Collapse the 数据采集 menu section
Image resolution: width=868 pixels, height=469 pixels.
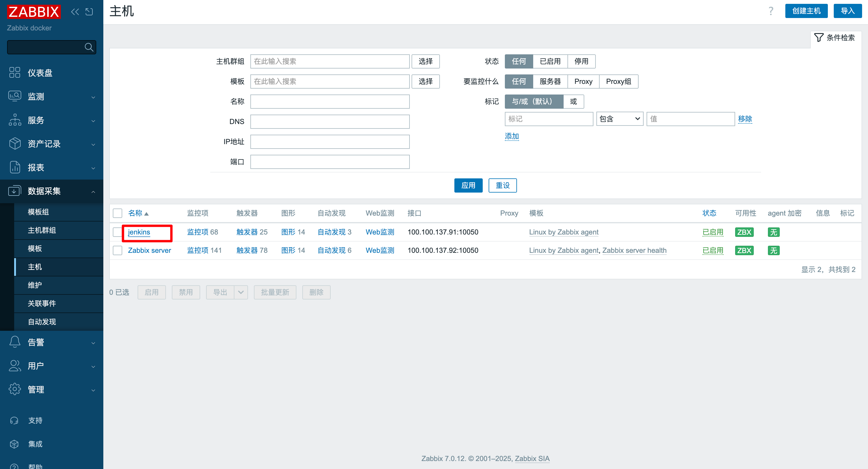coord(93,192)
